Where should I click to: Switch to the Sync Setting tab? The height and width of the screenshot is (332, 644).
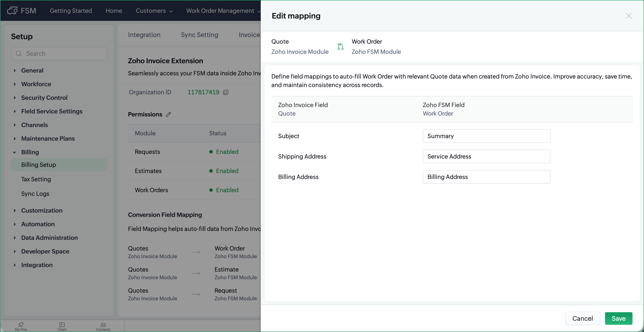(199, 35)
